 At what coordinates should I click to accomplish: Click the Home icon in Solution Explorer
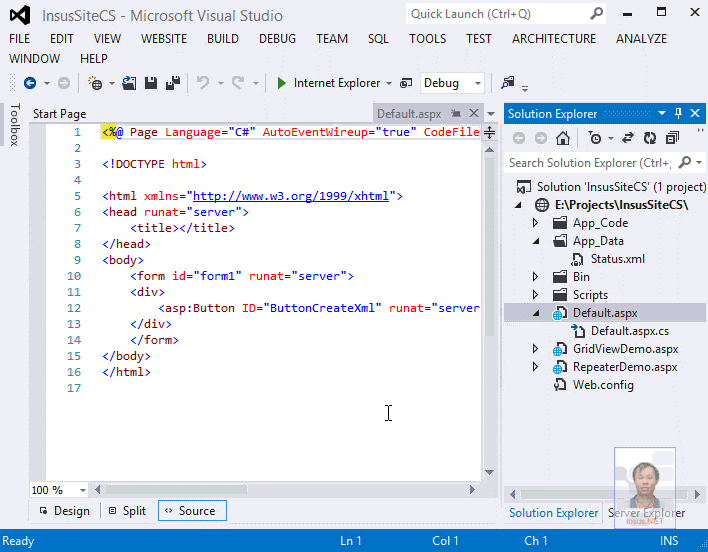coord(564,138)
